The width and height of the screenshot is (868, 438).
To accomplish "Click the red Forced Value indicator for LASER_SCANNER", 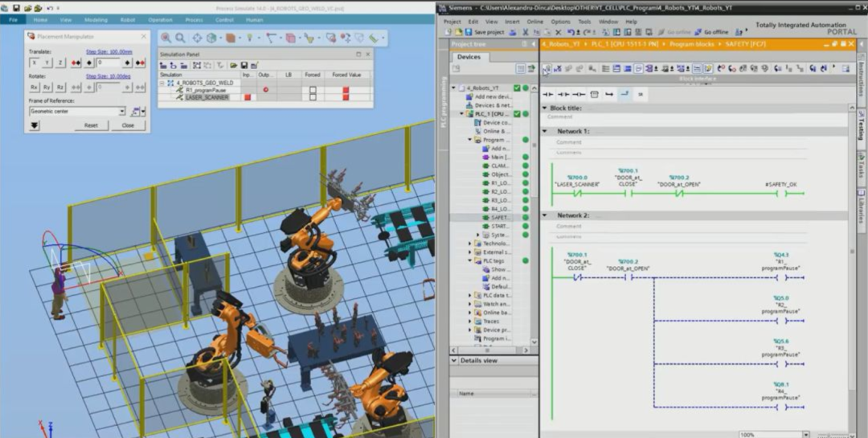I will (346, 97).
